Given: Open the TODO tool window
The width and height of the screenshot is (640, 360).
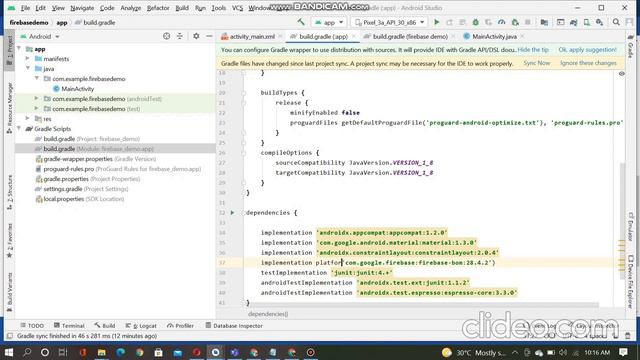Looking at the screenshot, I should [32, 325].
